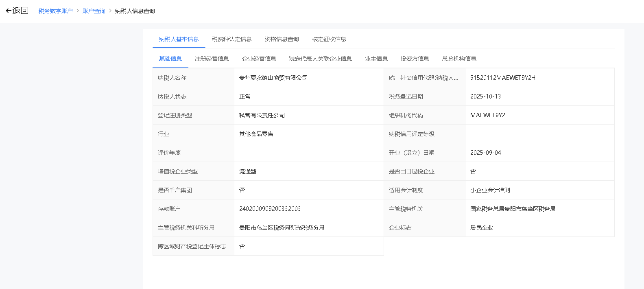
Task: Switch to 核定征收信息 tab
Action: pos(329,39)
